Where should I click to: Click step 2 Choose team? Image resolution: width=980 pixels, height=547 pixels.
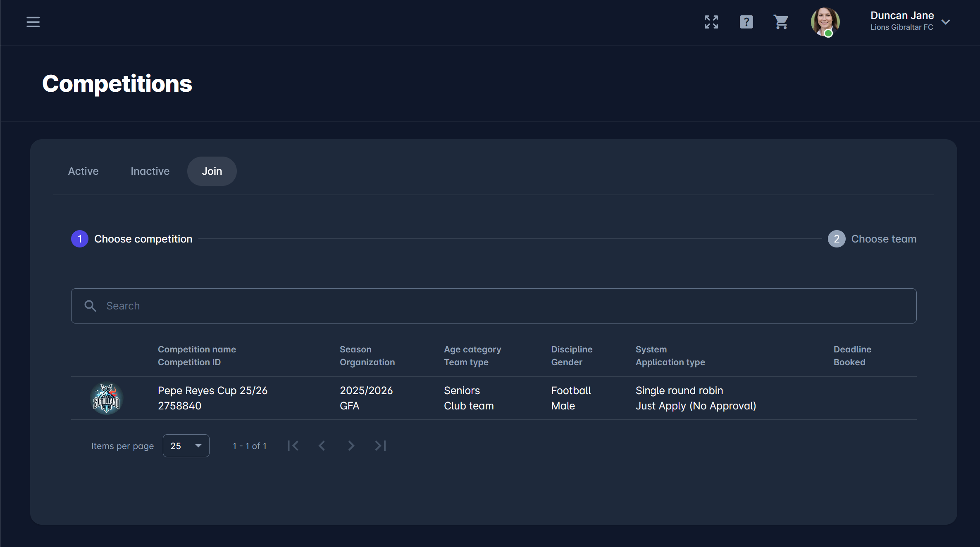tap(872, 239)
